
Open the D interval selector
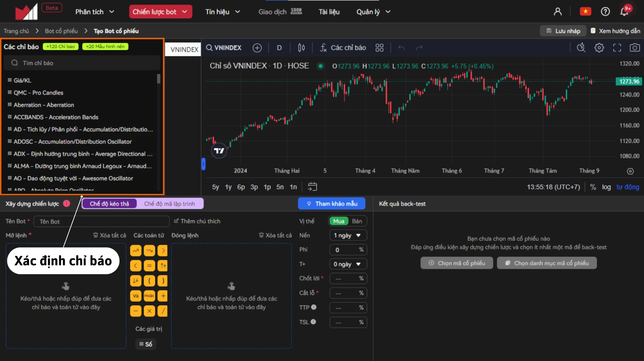coord(279,48)
